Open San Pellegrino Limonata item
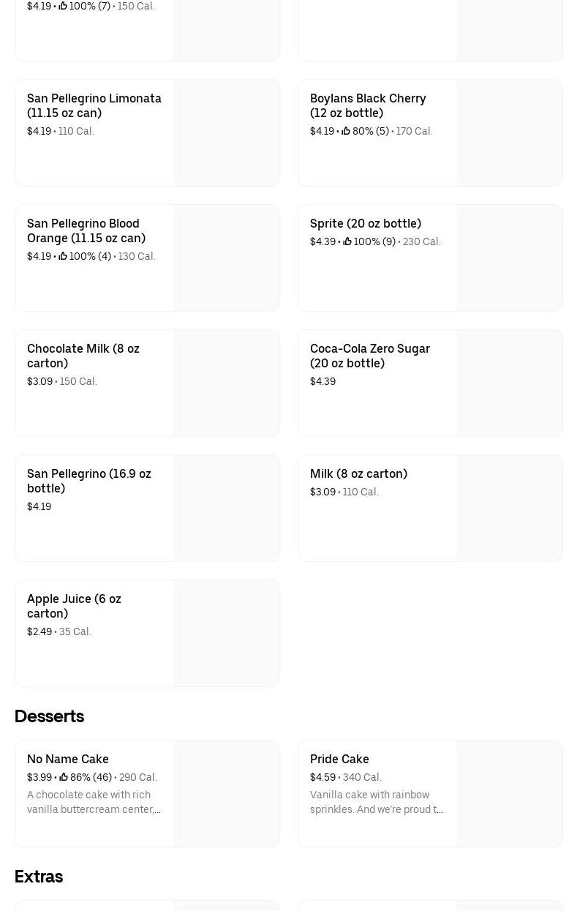 [x=94, y=105]
